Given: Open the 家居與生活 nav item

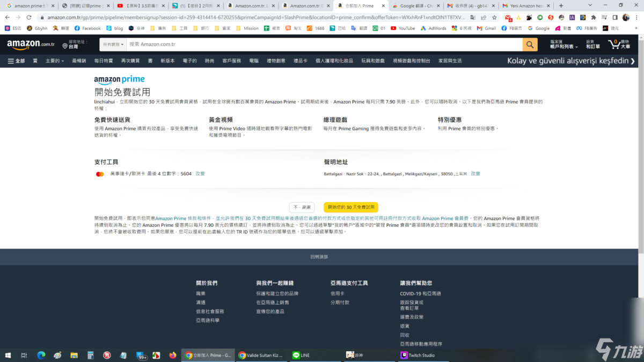Looking at the screenshot, I should 450,61.
